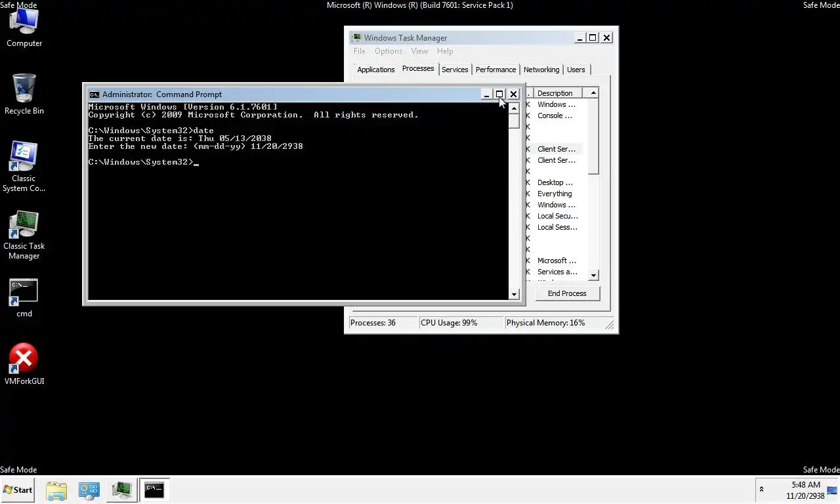
Task: Select the Local Sess... process row
Action: [x=555, y=227]
